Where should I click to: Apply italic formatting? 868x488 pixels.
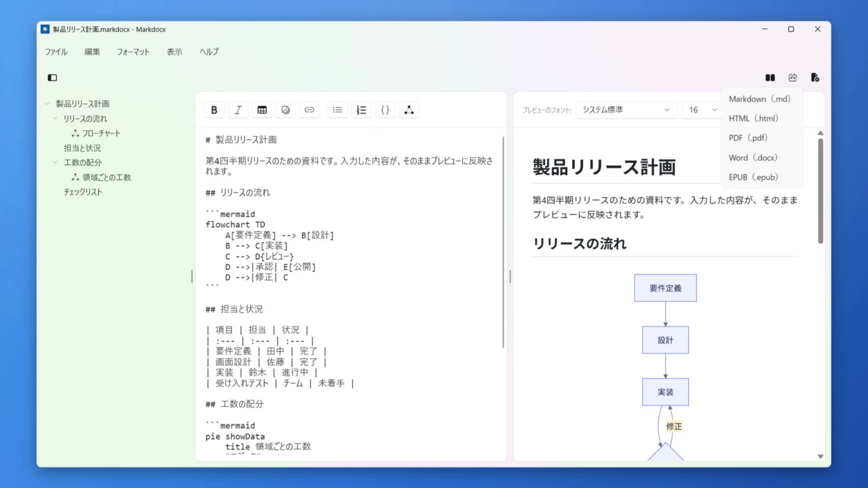[238, 110]
